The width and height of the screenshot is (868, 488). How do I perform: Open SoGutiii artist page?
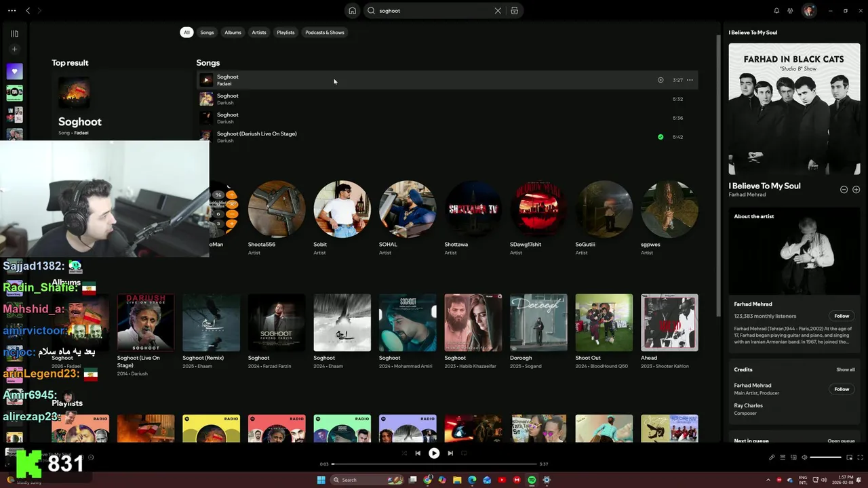604,218
